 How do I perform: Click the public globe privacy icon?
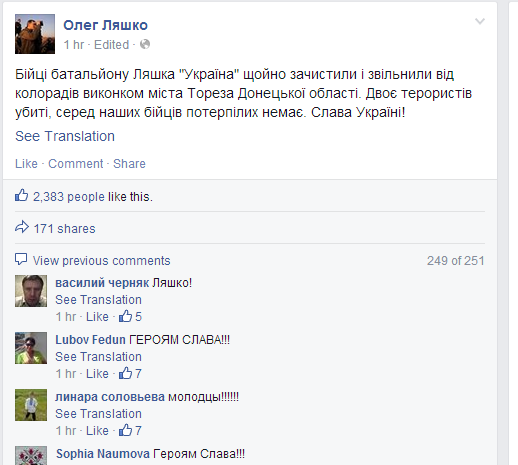pyautogui.click(x=145, y=44)
